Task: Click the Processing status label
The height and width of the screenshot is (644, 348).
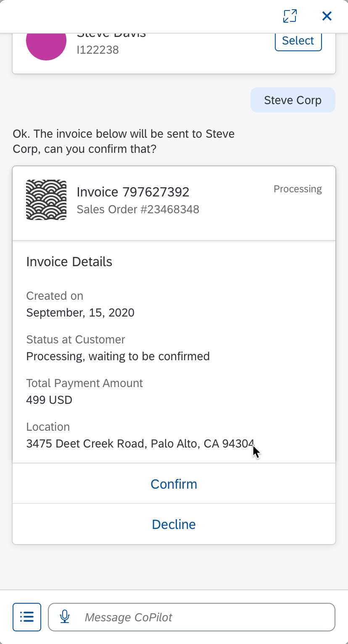Action: (x=298, y=189)
